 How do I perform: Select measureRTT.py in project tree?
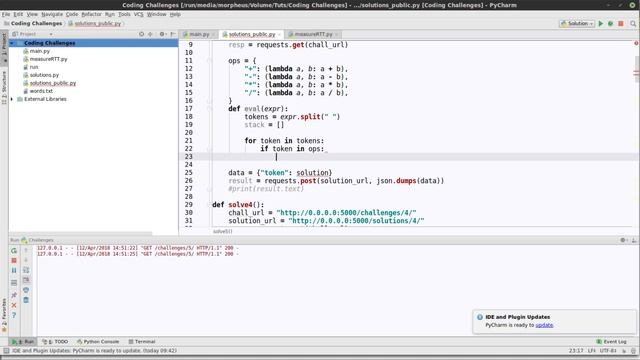coord(48,59)
